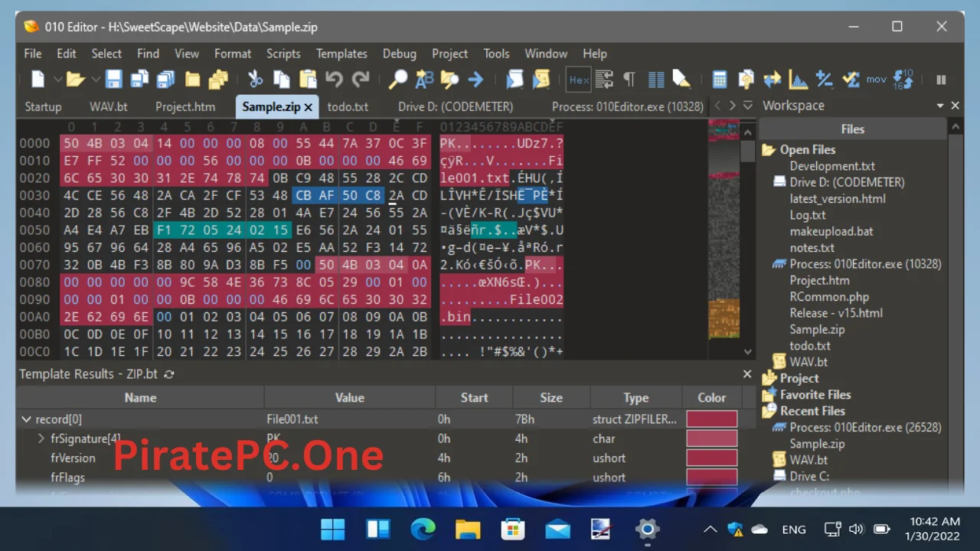Screen dimensions: 980x551
Task: Expand the Open file dropdown arrow
Action: 95,79
